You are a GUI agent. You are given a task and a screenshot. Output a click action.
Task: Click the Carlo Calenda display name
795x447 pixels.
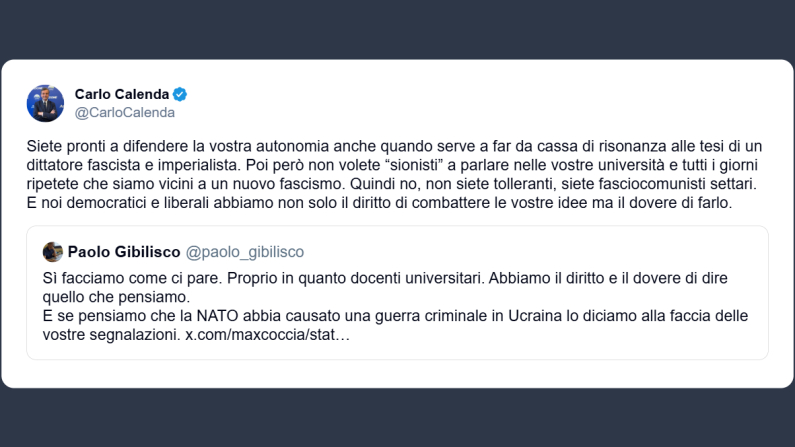(122, 94)
